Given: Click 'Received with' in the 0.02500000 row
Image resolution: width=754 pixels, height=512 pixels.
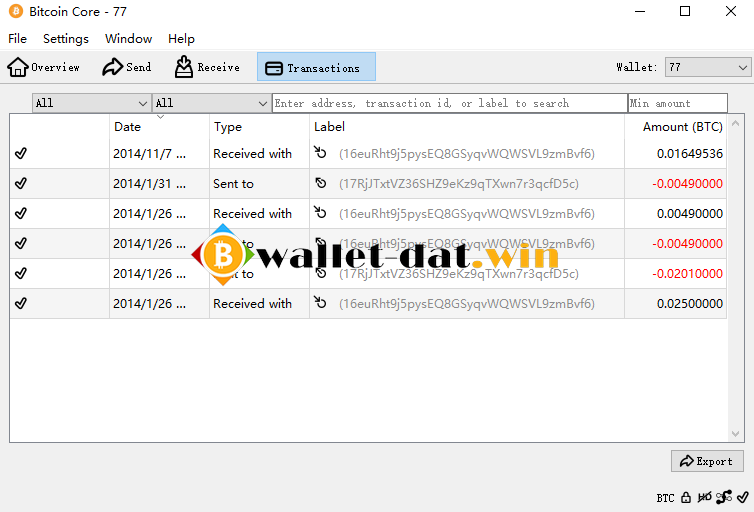Looking at the screenshot, I should pyautogui.click(x=252, y=304).
